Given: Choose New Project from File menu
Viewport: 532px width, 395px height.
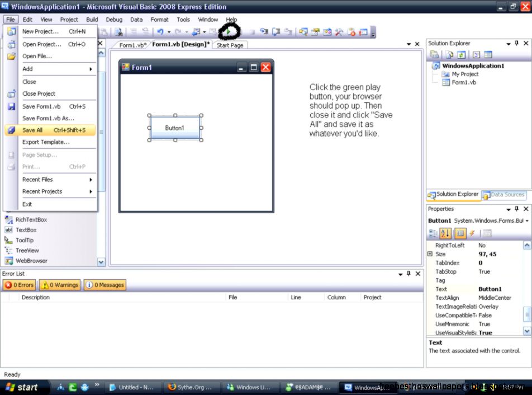Looking at the screenshot, I should tap(50, 31).
